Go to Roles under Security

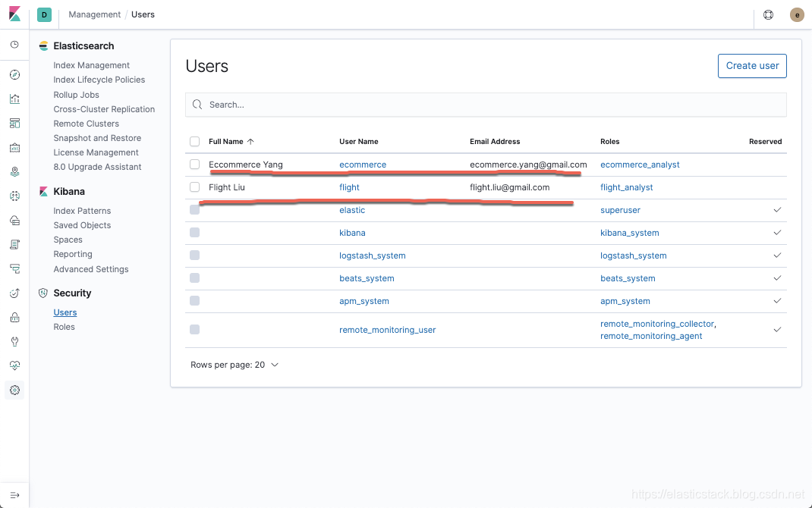click(65, 327)
